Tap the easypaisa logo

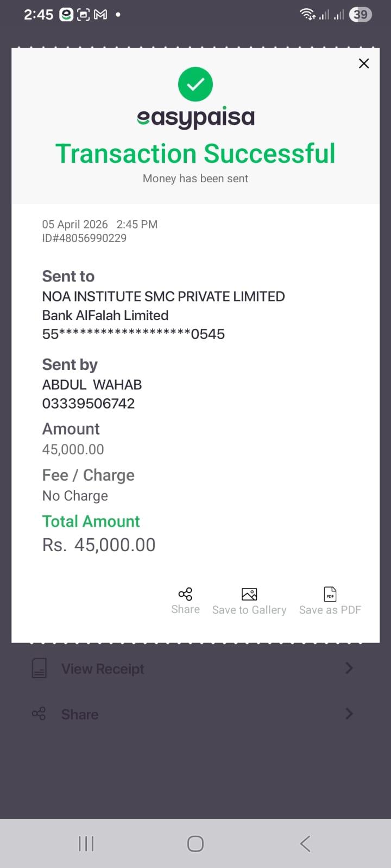point(195,117)
